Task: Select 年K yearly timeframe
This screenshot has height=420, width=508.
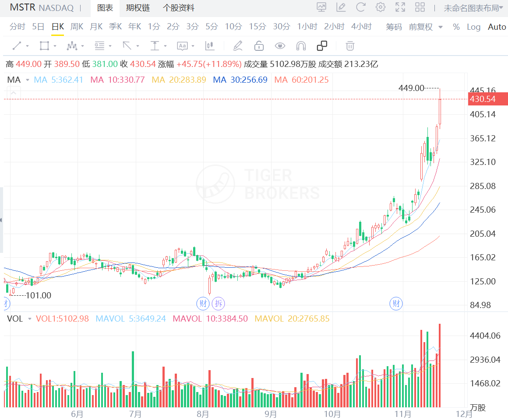Action: (134, 27)
